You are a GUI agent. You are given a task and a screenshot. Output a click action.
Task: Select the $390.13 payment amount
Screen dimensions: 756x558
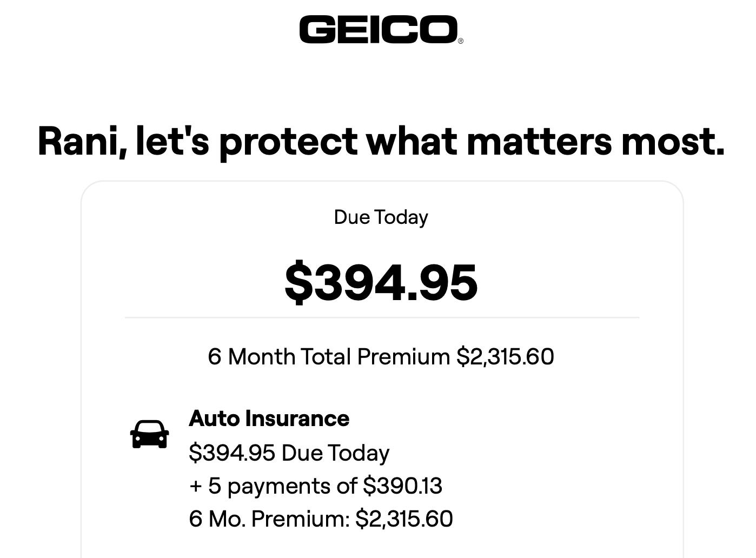(402, 486)
